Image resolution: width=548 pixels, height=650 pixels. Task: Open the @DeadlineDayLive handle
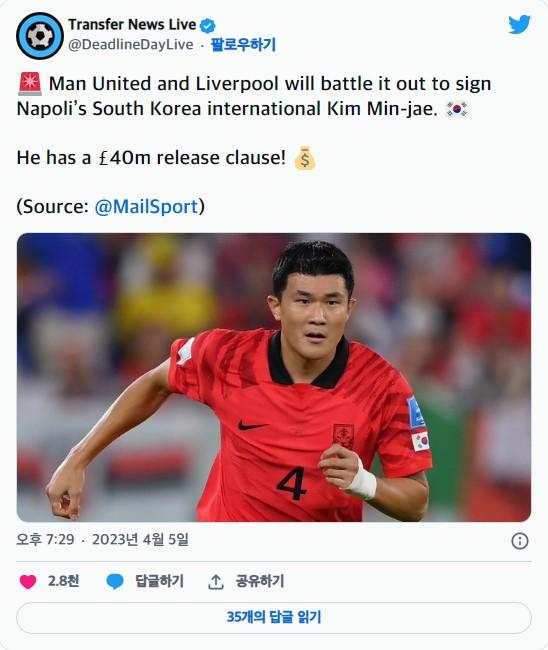click(x=131, y=44)
